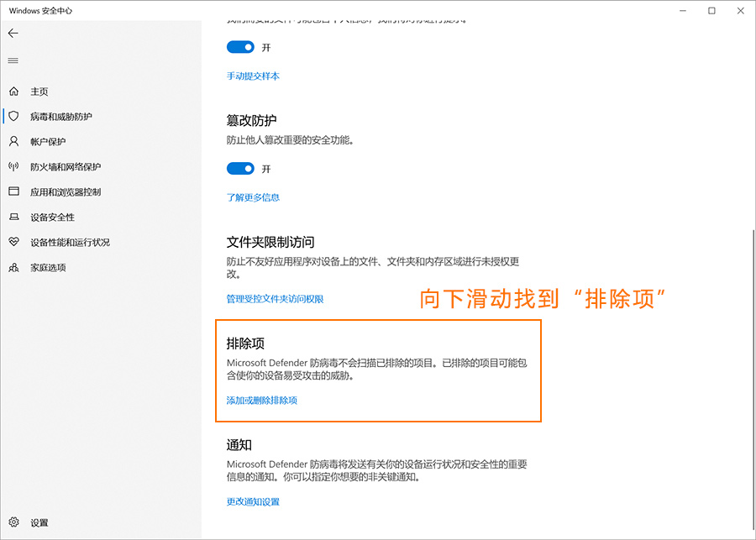Viewport: 756px width, 540px height.
Task: Click the Windows 安全中心 title text
Action: click(x=40, y=11)
